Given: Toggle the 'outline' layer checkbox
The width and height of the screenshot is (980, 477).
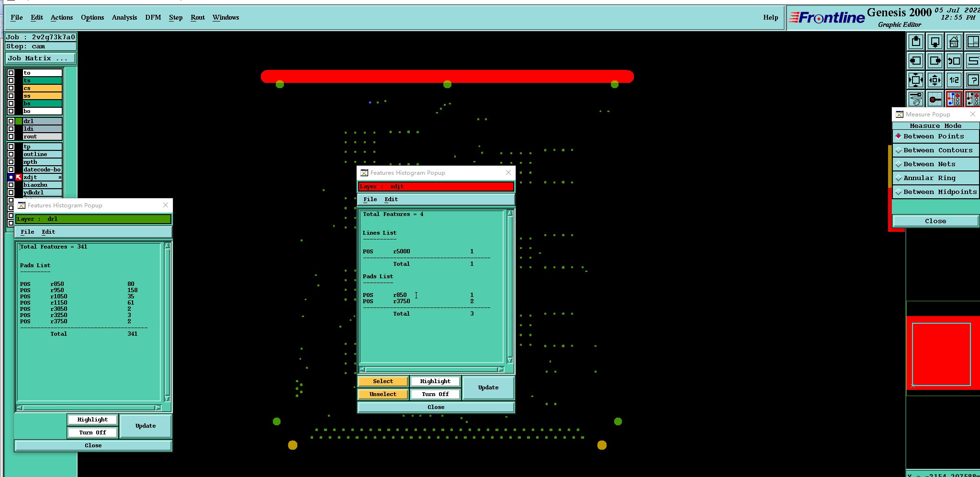Looking at the screenshot, I should tap(11, 154).
